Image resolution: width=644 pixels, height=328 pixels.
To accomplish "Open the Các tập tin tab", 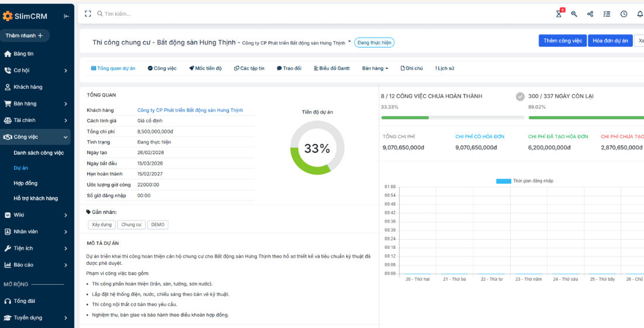I will click(249, 69).
